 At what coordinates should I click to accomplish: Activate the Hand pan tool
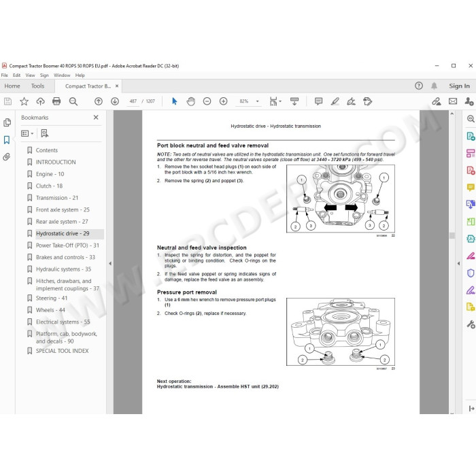[190, 101]
